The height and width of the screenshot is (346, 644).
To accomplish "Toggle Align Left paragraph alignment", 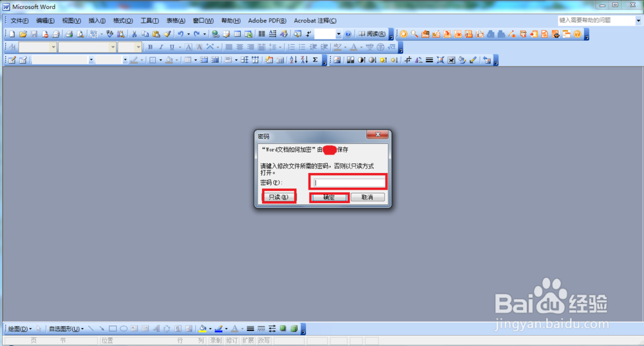I will point(229,47).
